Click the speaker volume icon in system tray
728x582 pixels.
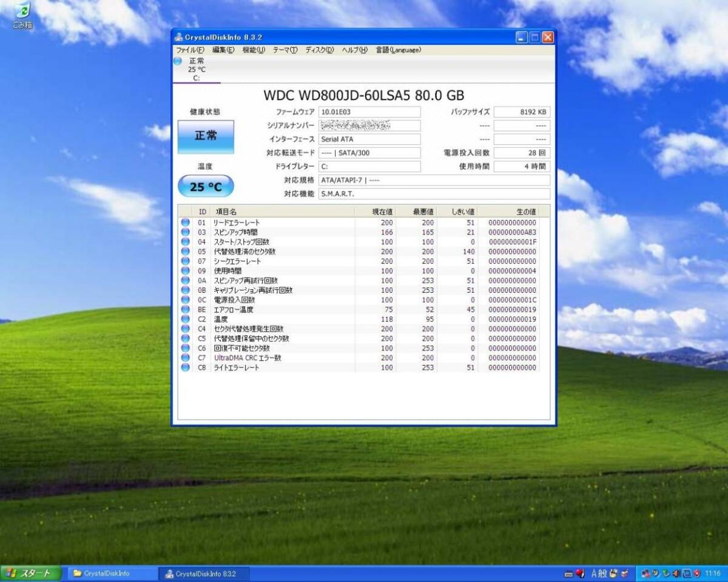pyautogui.click(x=676, y=573)
